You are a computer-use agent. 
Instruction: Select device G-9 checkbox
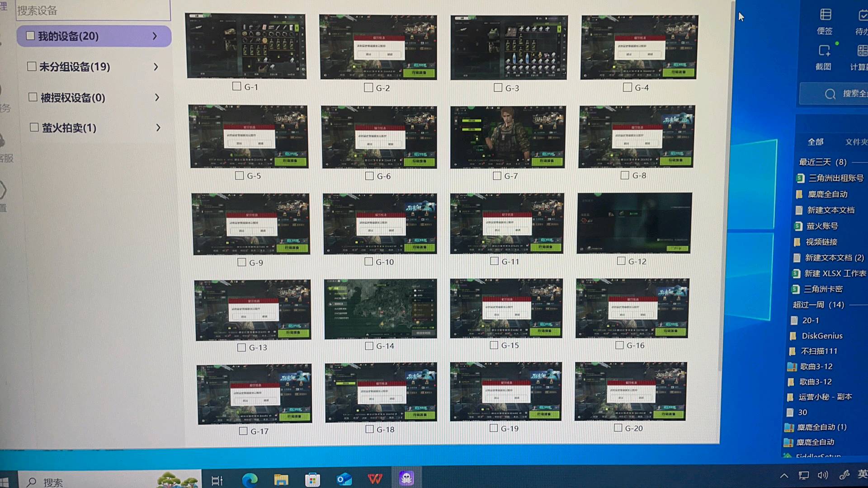tap(242, 262)
